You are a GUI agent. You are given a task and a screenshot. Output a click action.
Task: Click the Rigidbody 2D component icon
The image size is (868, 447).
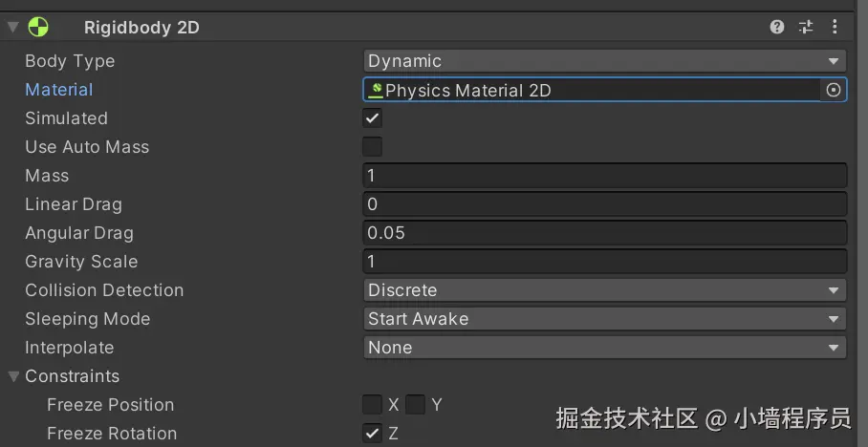(x=39, y=27)
